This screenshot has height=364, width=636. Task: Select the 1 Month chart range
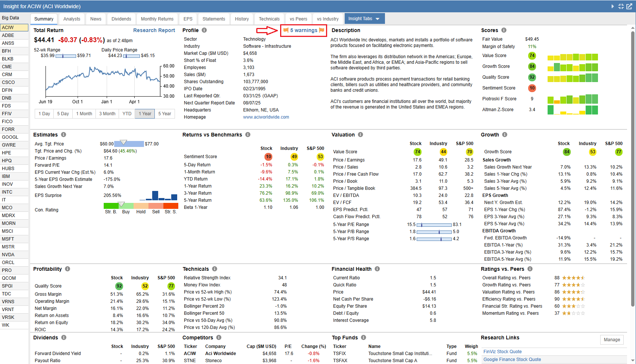[x=84, y=114]
